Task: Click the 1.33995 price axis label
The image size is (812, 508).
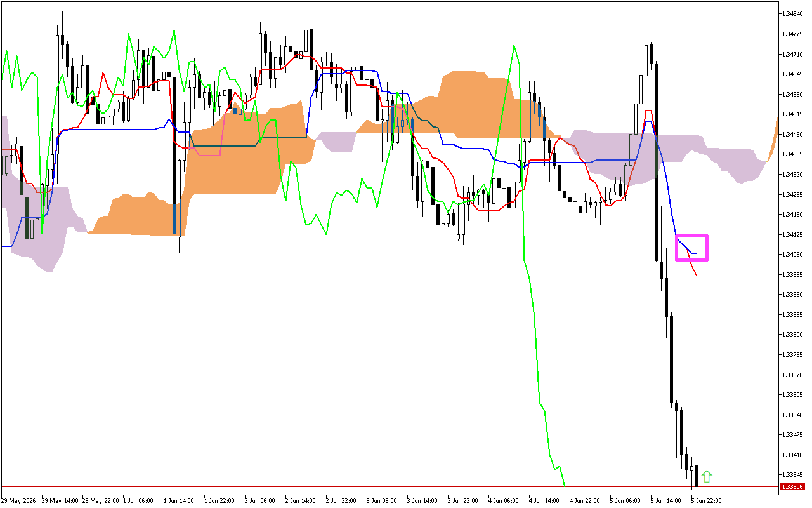Action: [x=793, y=275]
